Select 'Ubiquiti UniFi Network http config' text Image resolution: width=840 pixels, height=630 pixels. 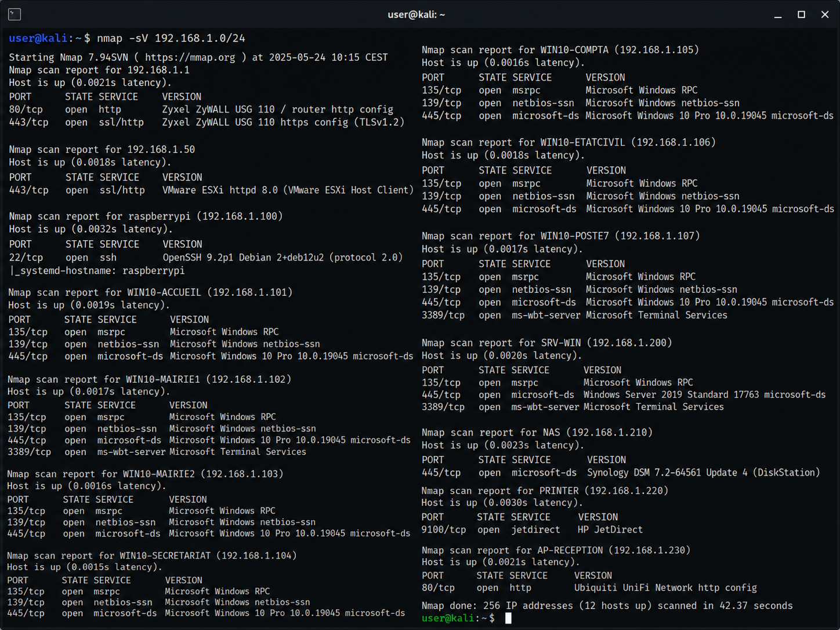click(x=665, y=588)
